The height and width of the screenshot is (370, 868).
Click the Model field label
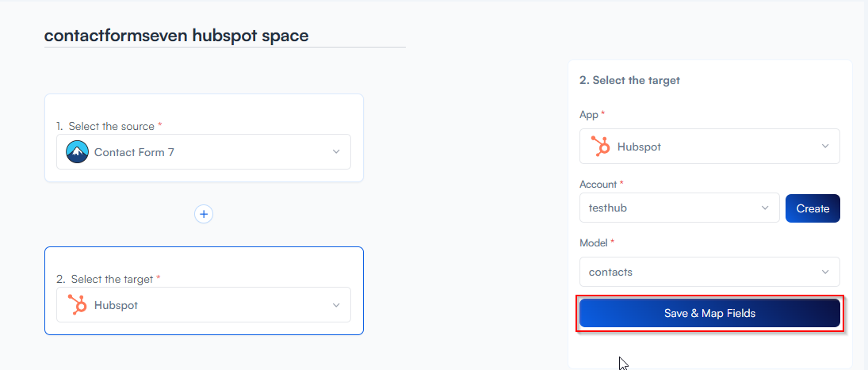coord(594,242)
